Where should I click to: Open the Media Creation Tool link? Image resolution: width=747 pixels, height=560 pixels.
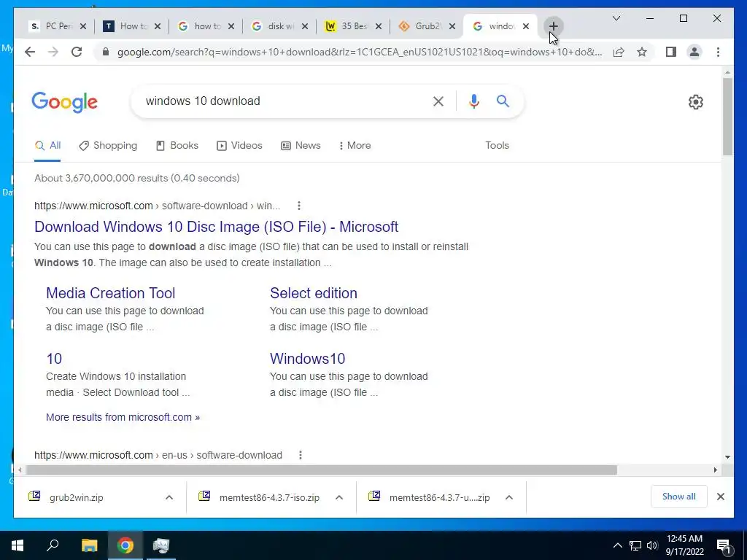[x=111, y=293]
